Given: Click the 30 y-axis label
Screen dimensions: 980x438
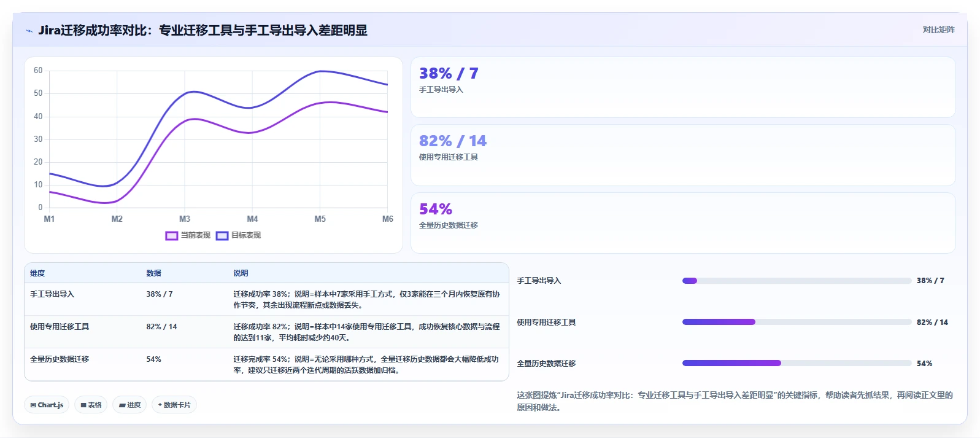Looking at the screenshot, I should [38, 139].
